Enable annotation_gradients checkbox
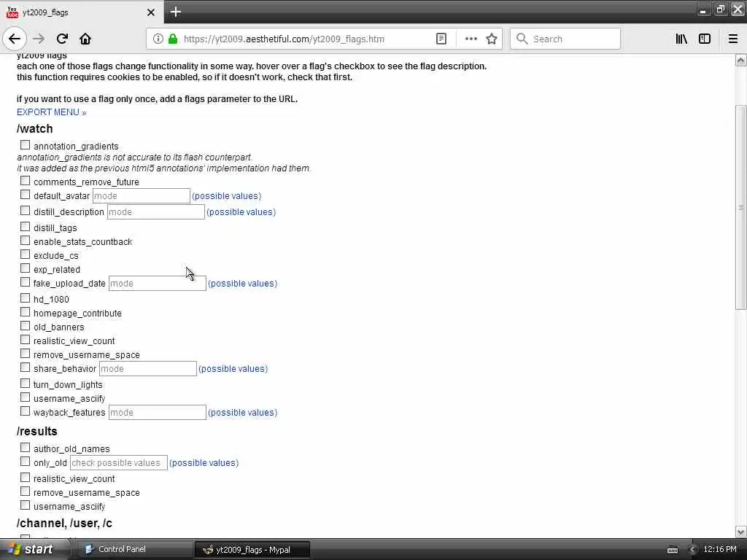 click(26, 145)
